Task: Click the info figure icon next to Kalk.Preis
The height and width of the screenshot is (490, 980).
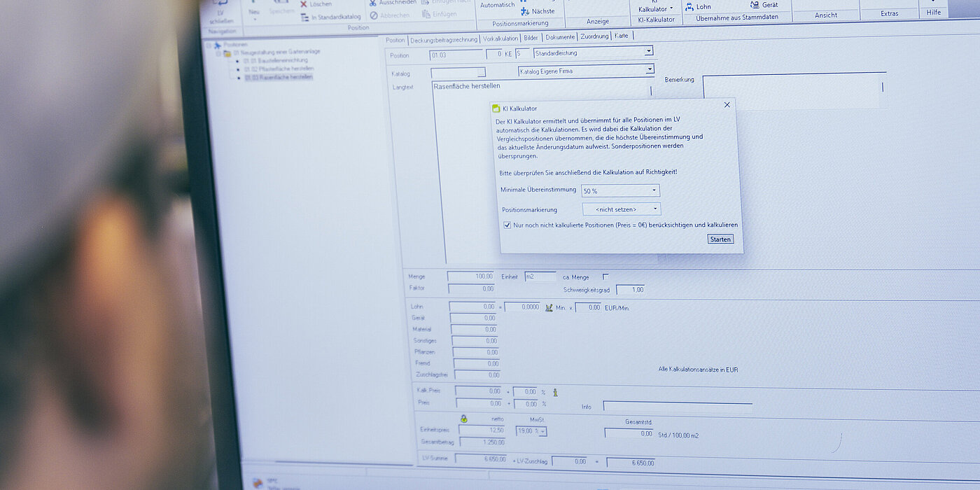Action: (555, 392)
